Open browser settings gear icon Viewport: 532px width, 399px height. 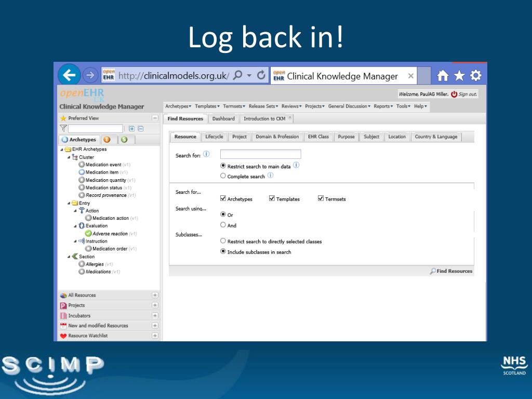(476, 75)
